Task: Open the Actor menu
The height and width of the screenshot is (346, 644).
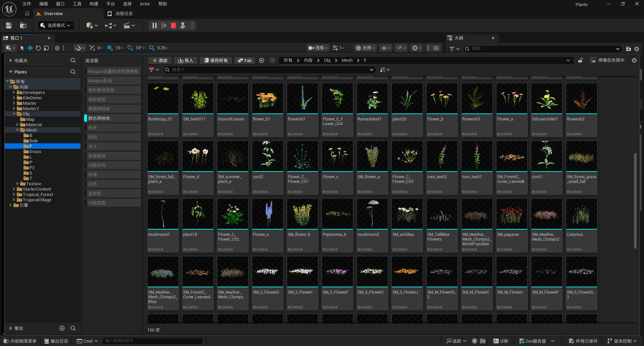Action: point(145,4)
